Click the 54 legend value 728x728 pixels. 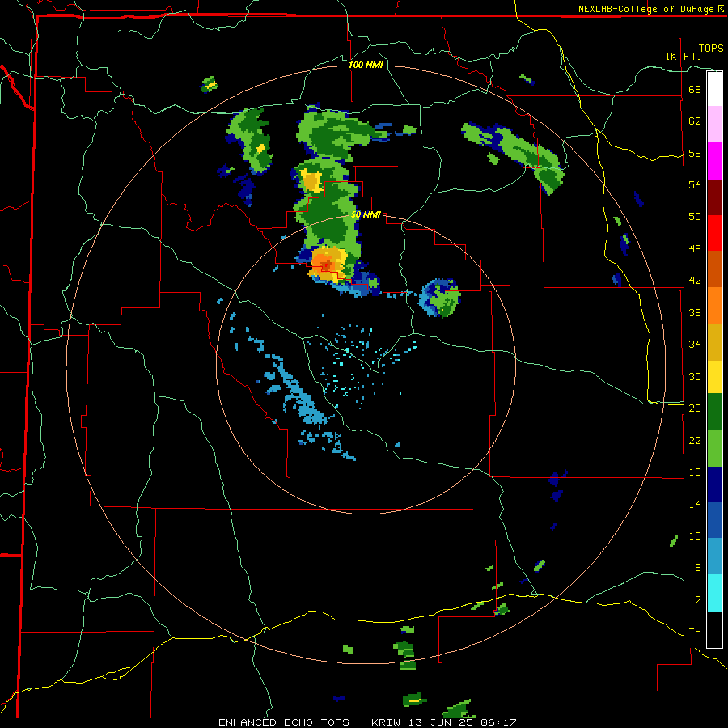point(695,184)
